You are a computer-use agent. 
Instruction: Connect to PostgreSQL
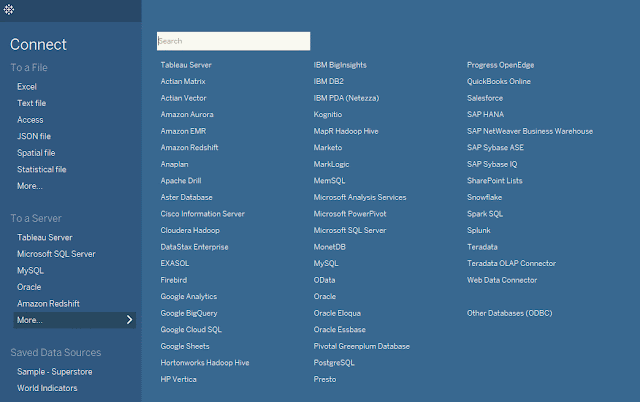[334, 362]
